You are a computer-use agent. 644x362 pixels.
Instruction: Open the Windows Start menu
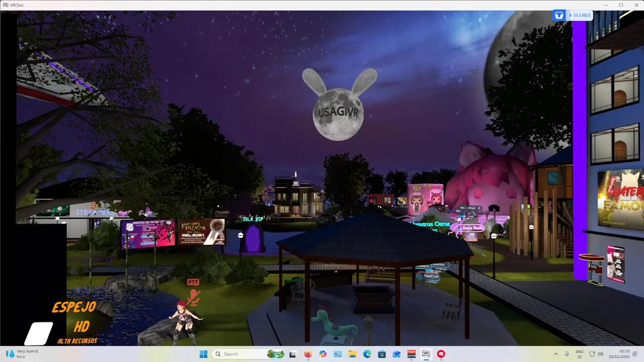(203, 354)
